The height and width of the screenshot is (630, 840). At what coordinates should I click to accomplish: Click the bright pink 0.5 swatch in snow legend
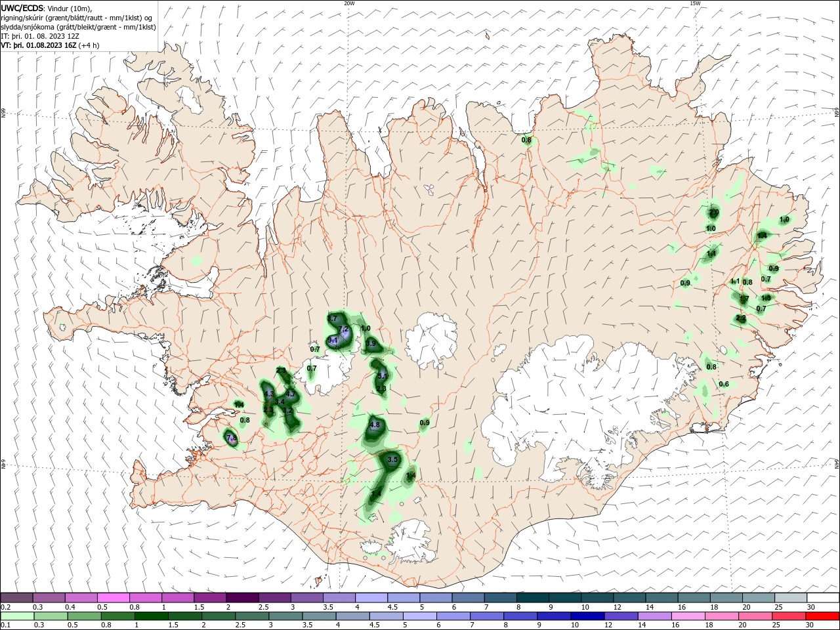tap(114, 598)
